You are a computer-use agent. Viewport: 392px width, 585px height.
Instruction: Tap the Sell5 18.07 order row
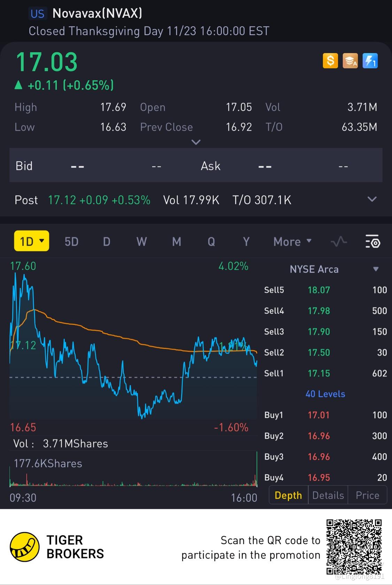[x=325, y=290]
